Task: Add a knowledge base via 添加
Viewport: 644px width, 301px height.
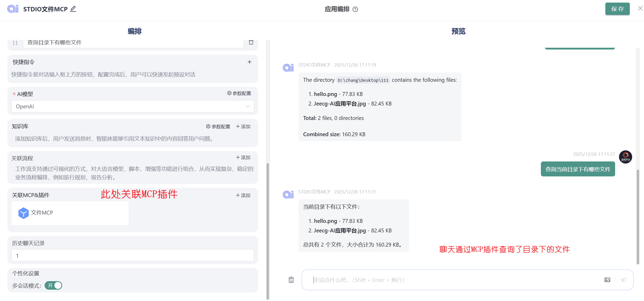Action: (x=243, y=126)
